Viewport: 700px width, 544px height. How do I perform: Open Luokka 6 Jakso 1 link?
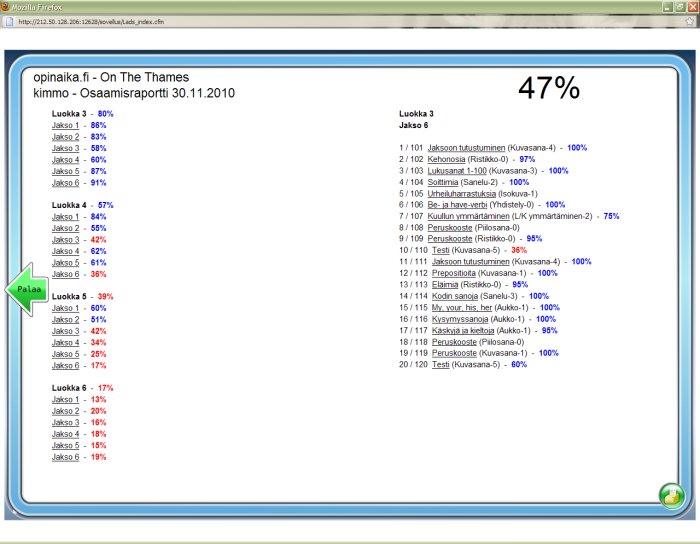[65, 400]
